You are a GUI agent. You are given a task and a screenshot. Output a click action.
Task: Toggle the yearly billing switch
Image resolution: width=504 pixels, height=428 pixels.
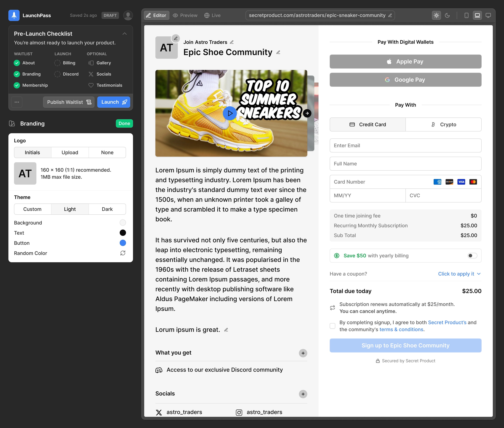tap(472, 255)
